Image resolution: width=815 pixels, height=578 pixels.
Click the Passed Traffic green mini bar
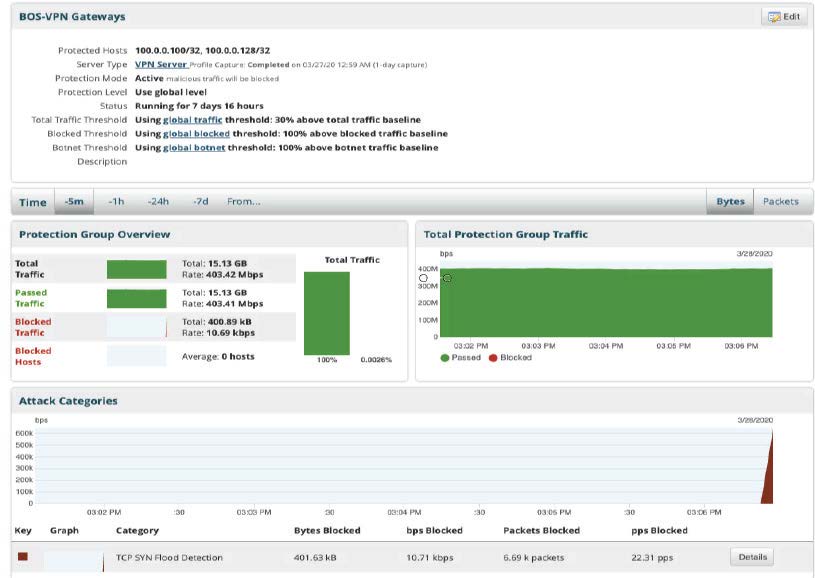click(136, 298)
